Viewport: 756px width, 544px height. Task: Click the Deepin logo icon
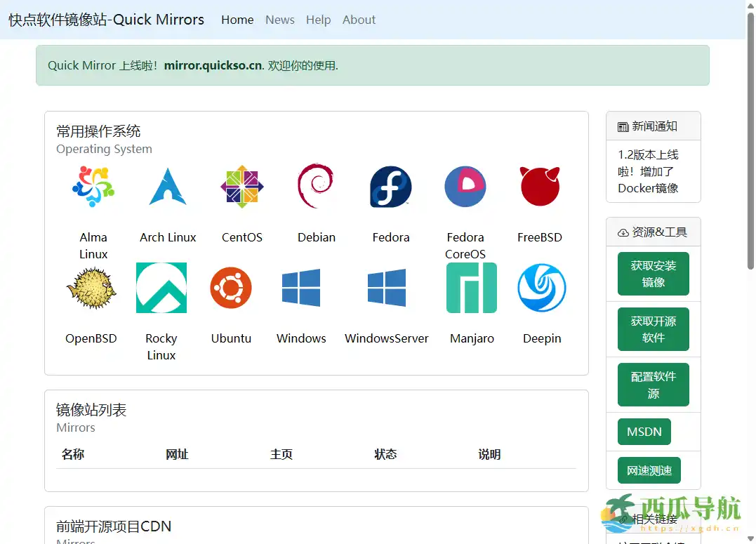(542, 288)
